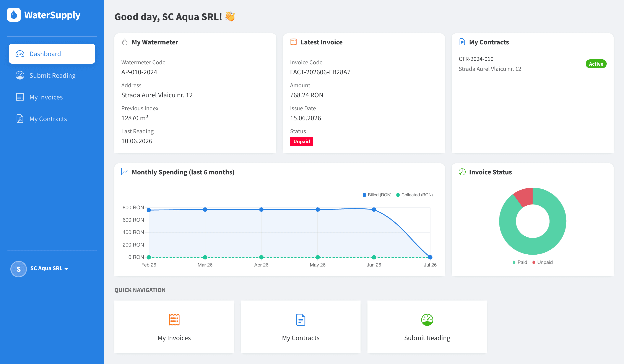Open the My Invoices quick navigation card
The width and height of the screenshot is (624, 364).
pyautogui.click(x=174, y=327)
